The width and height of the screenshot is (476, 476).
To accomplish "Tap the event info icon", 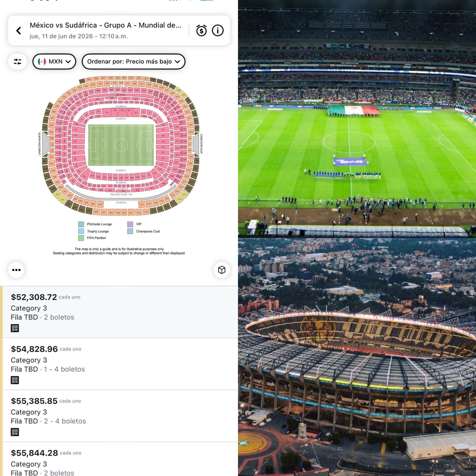I will point(217,30).
